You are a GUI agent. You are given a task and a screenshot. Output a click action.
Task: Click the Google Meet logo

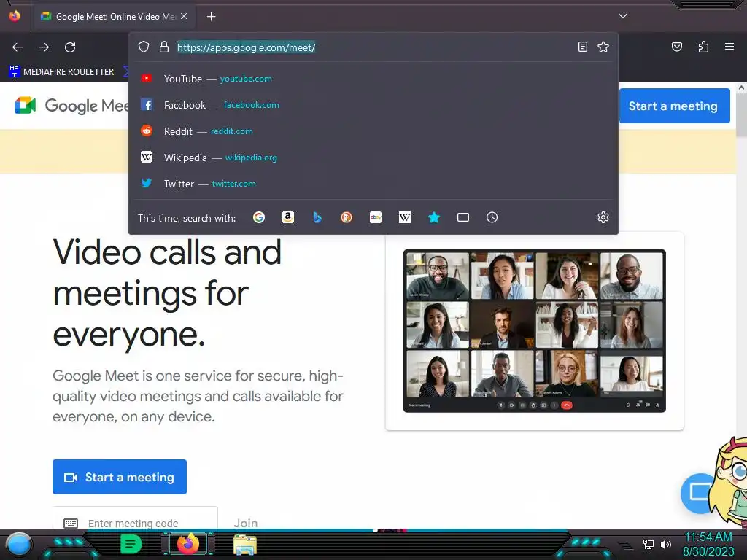71,105
